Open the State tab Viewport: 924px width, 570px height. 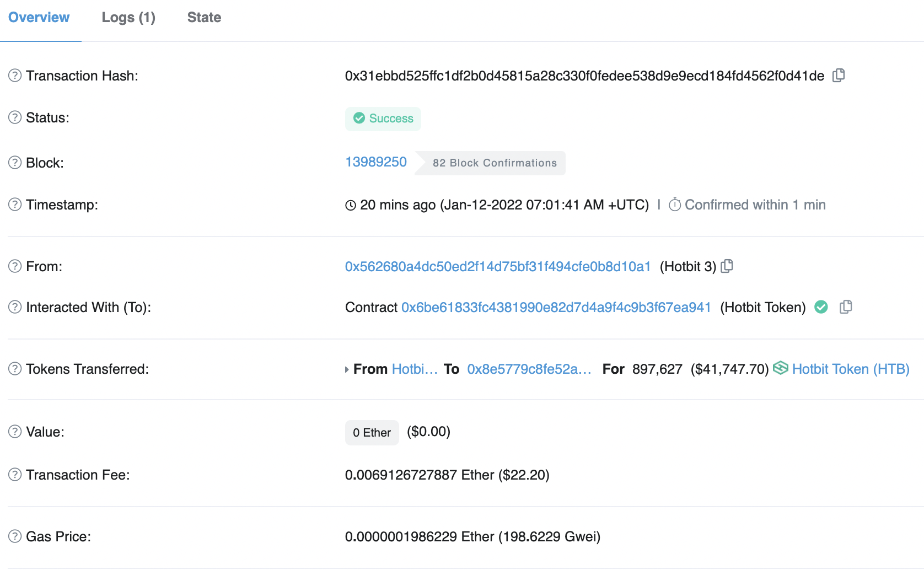204,18
